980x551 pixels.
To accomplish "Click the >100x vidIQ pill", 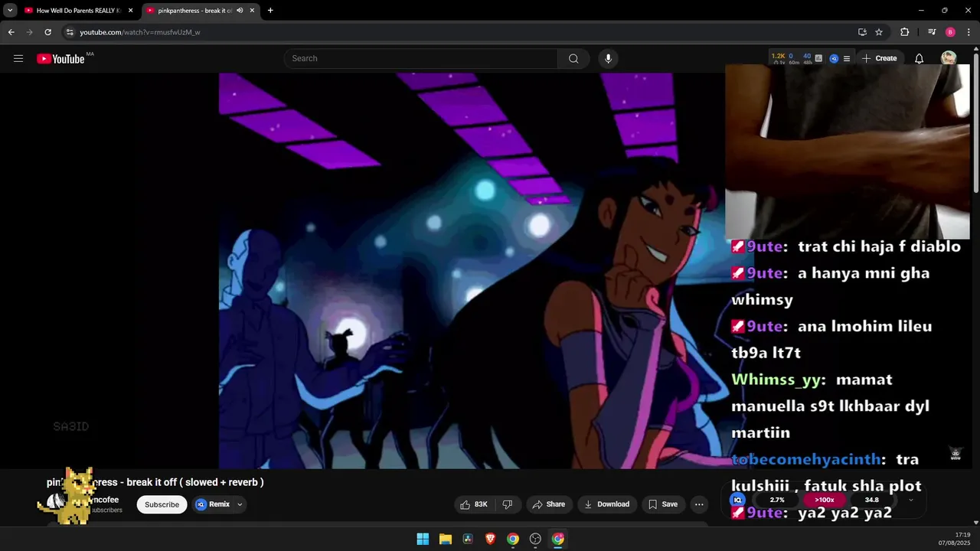I will click(824, 500).
